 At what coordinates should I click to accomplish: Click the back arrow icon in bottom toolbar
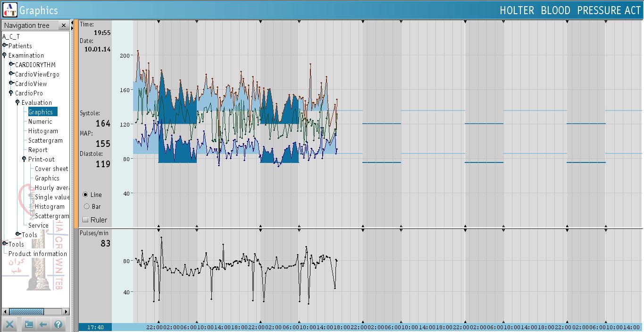(43, 324)
